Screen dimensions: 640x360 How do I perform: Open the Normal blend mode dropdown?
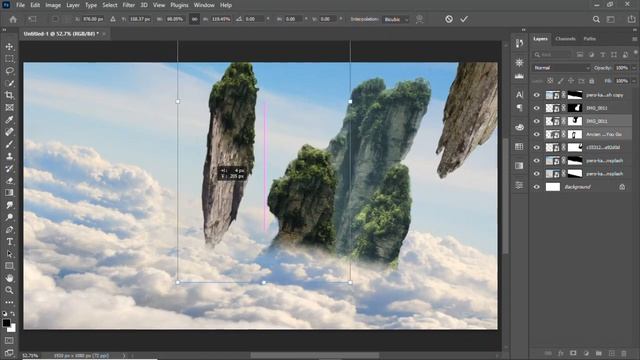pos(561,68)
